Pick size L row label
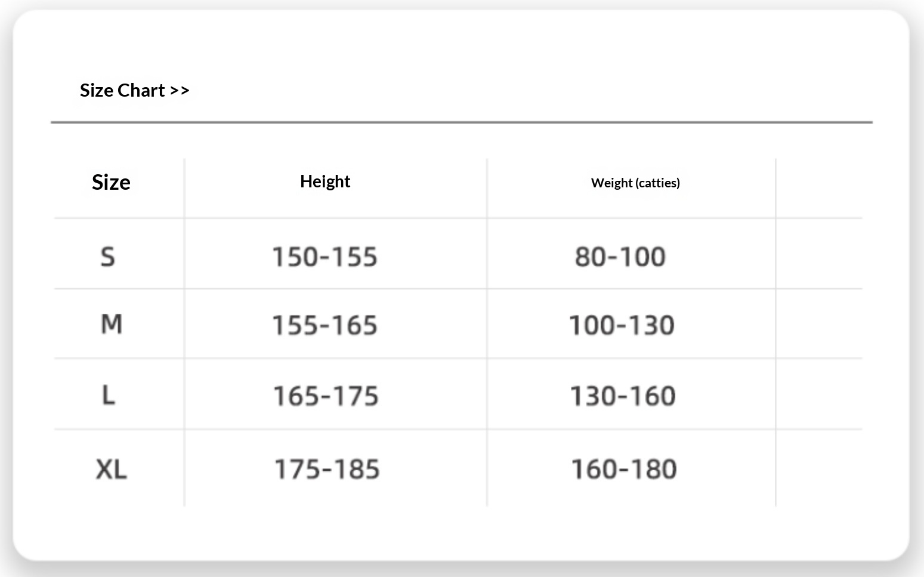This screenshot has width=924, height=577. click(x=108, y=395)
